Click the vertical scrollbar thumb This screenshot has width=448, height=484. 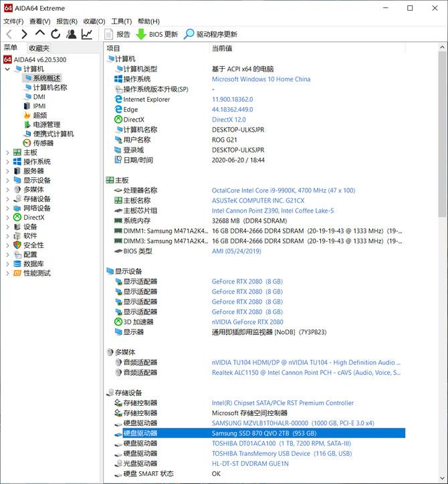pos(442,134)
